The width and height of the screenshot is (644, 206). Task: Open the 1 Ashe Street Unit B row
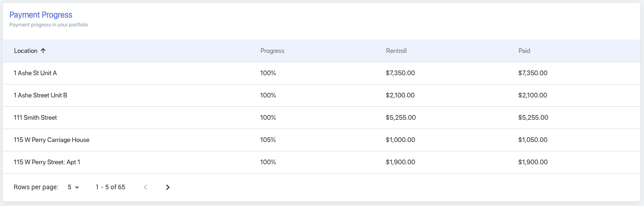point(322,96)
